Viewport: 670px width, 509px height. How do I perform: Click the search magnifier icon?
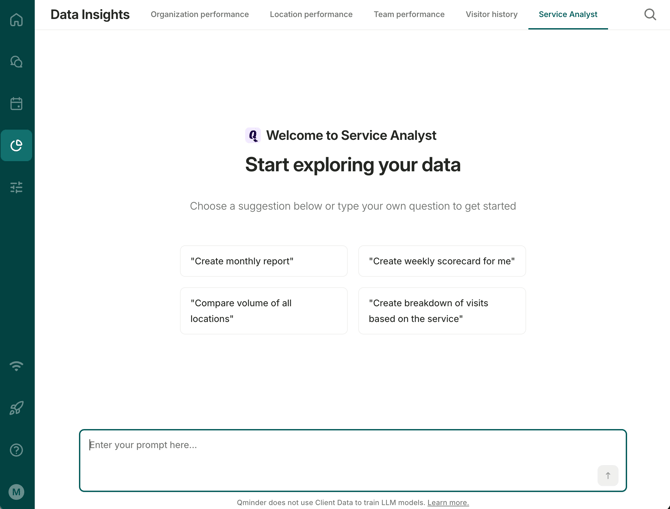pos(650,15)
